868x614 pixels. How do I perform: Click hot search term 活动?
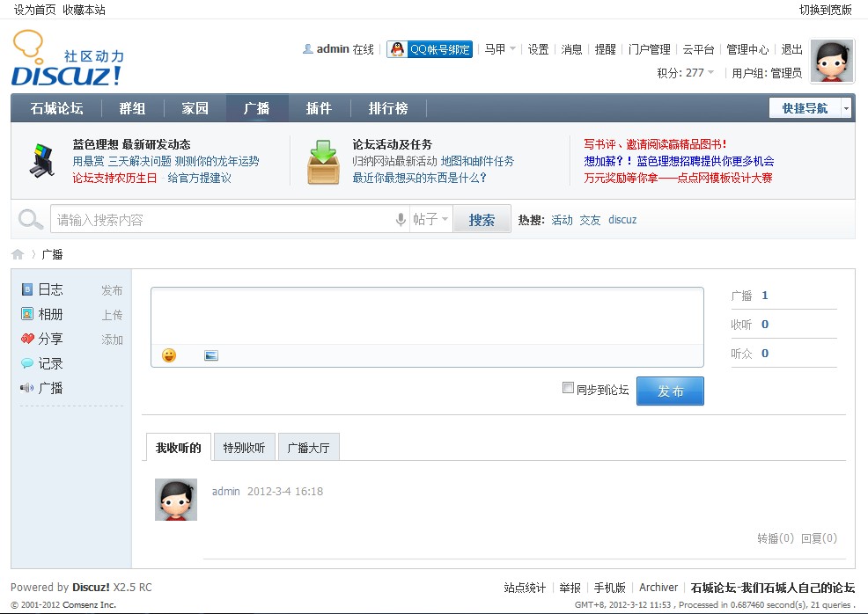point(562,220)
